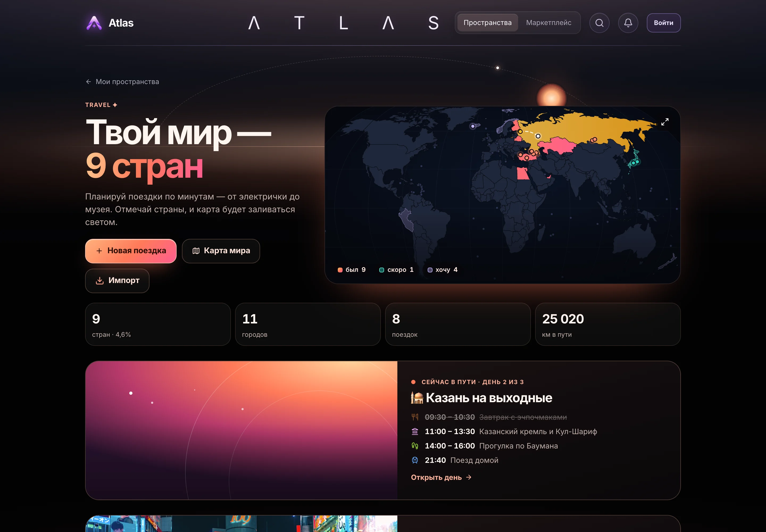The width and height of the screenshot is (766, 532).
Task: Click the mosque emoji in Казань title
Action: 417,398
